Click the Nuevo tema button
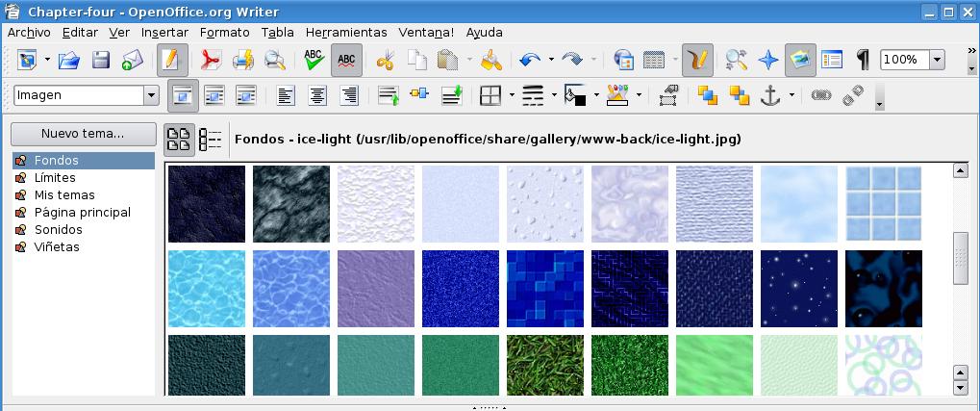 [x=83, y=134]
